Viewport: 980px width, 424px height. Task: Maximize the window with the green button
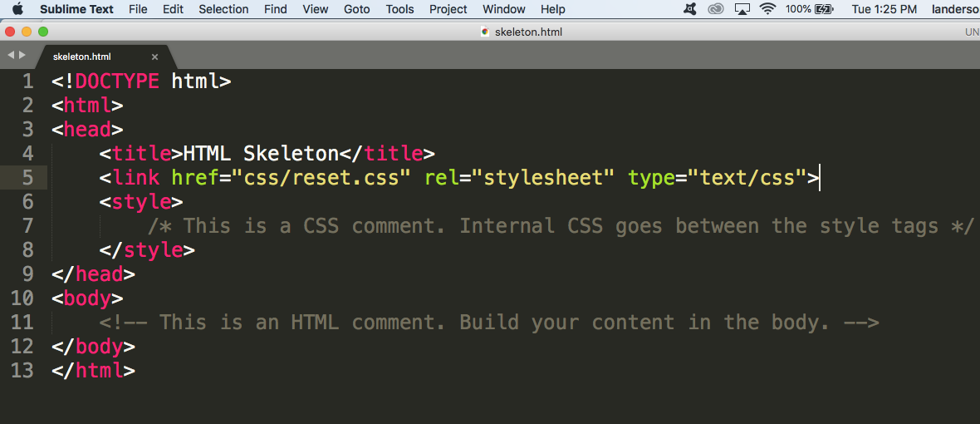click(42, 32)
